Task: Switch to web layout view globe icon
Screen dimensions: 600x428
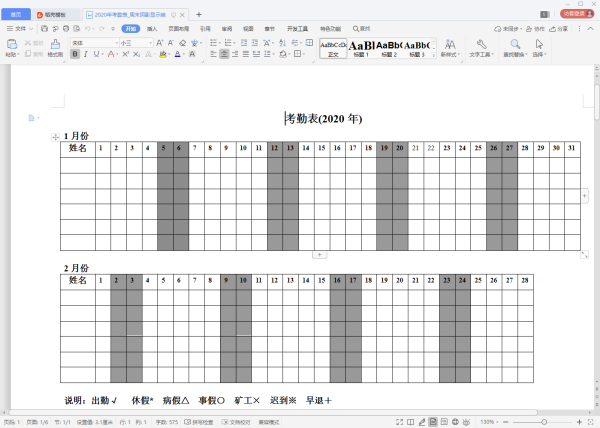Action: pyautogui.click(x=455, y=422)
